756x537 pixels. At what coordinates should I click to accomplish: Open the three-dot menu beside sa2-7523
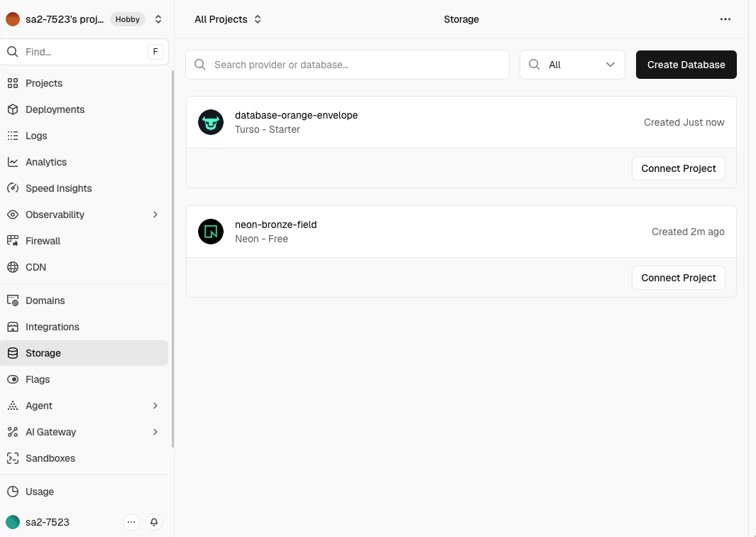(131, 522)
